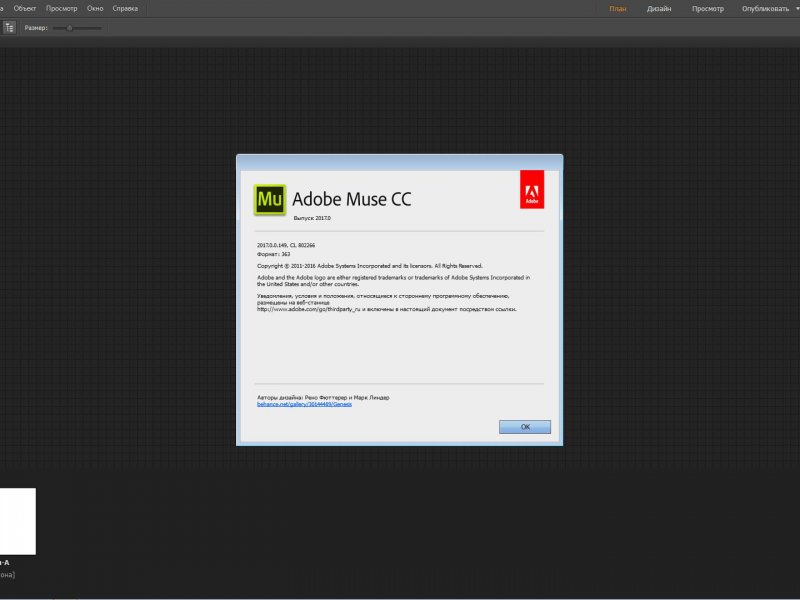
Task: Click OK to close the About dialog
Action: (524, 427)
